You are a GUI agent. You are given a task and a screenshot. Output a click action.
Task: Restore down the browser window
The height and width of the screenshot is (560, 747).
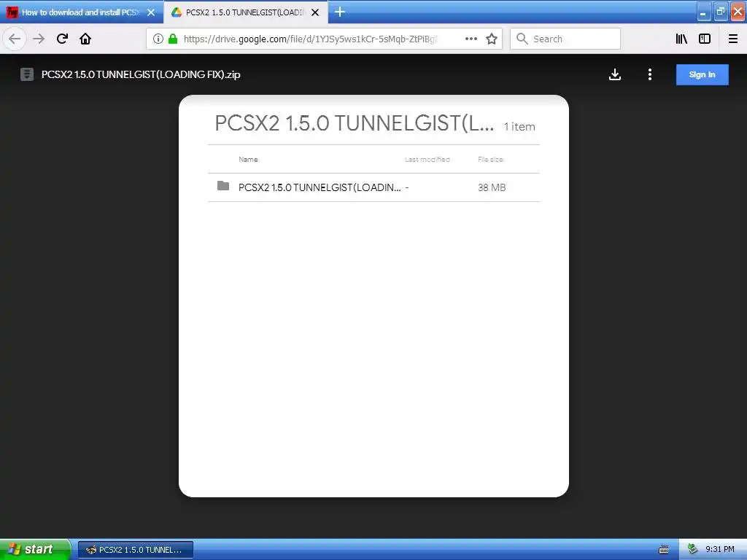coord(720,12)
